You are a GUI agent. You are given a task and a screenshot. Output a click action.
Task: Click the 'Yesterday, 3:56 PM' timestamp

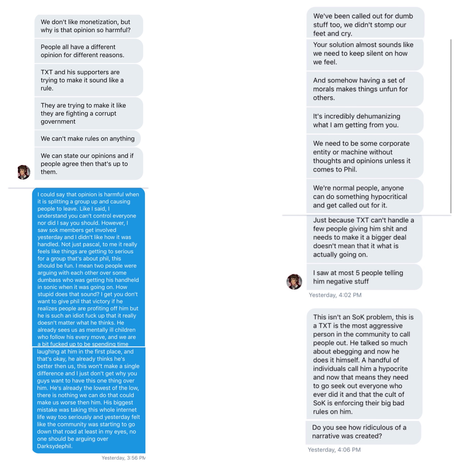point(123,458)
